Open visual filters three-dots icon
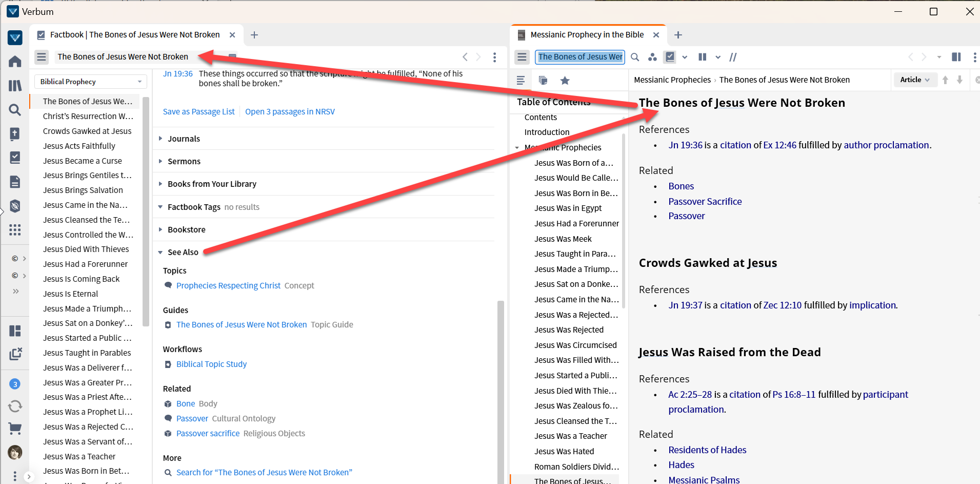Screen dimensions: 980x484 click(652, 57)
